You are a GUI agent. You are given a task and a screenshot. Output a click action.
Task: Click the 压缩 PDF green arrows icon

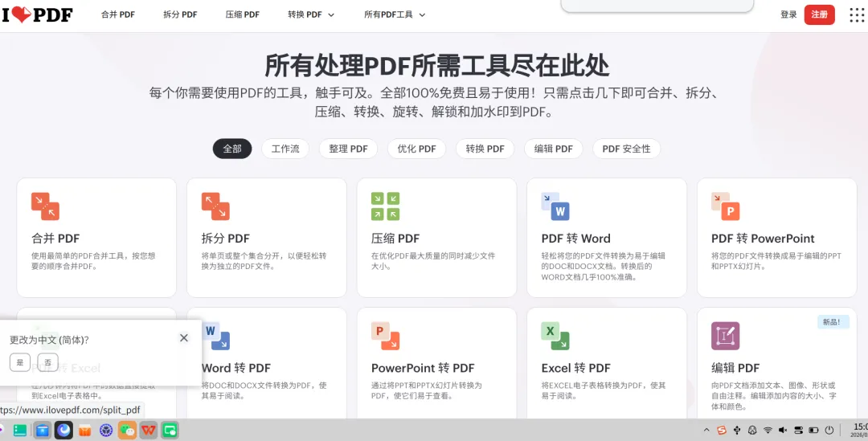coord(385,206)
